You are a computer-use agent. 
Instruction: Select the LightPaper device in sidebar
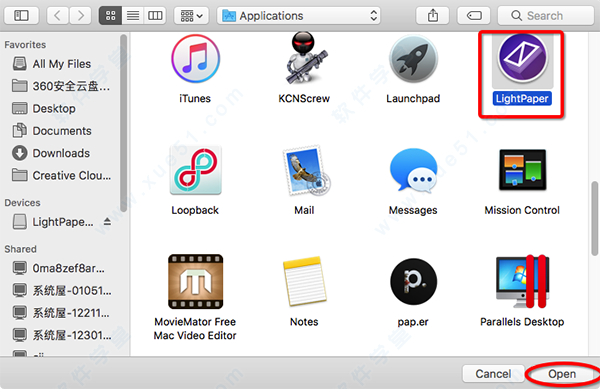click(54, 222)
